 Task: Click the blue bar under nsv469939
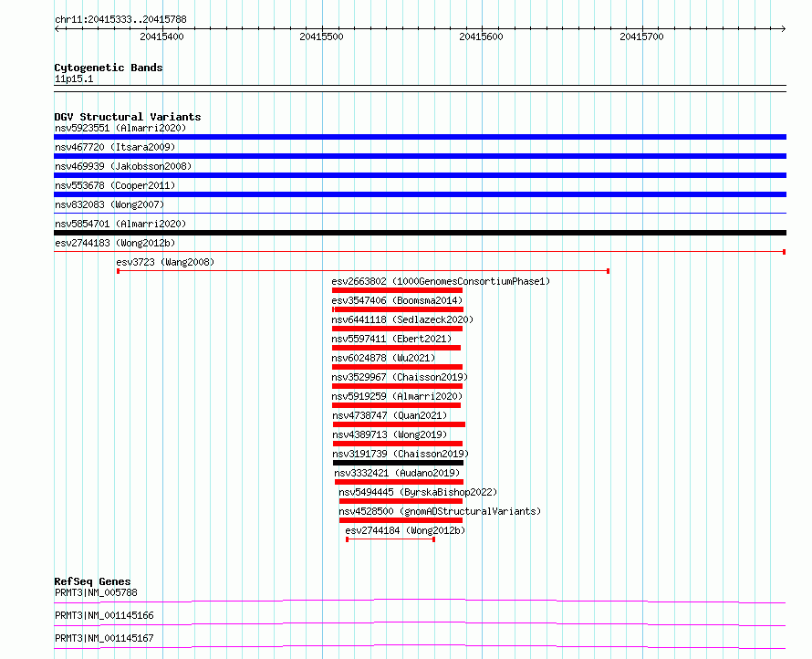420,175
